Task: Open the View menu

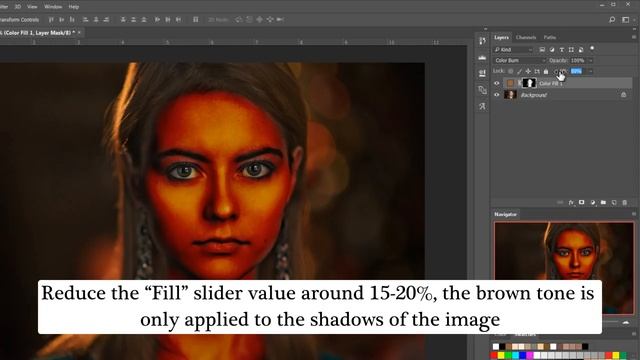Action: click(x=32, y=7)
